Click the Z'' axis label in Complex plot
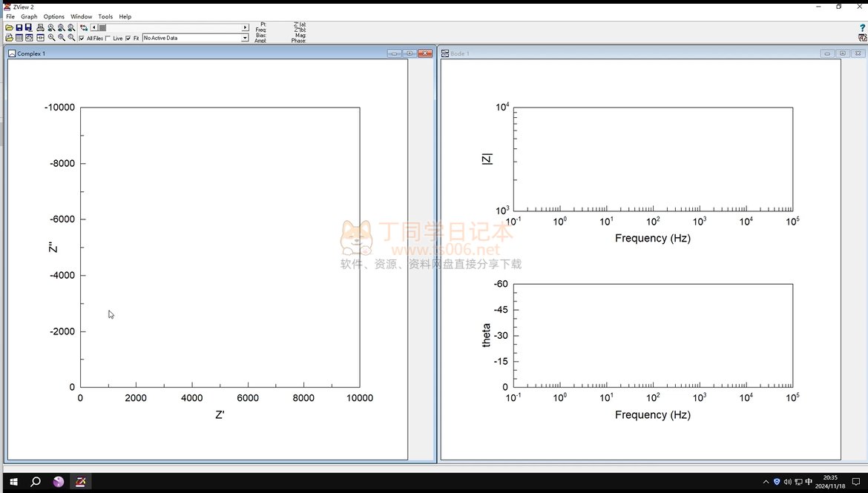 pos(53,248)
